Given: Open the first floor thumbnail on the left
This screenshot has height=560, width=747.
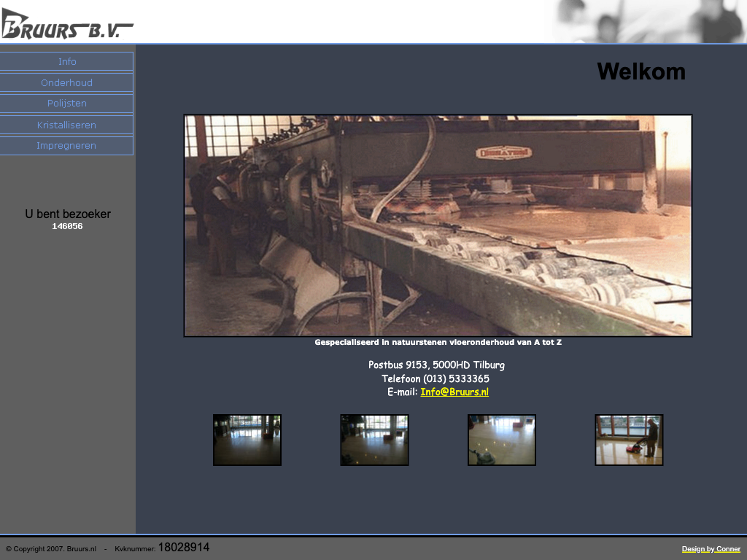Looking at the screenshot, I should (247, 440).
